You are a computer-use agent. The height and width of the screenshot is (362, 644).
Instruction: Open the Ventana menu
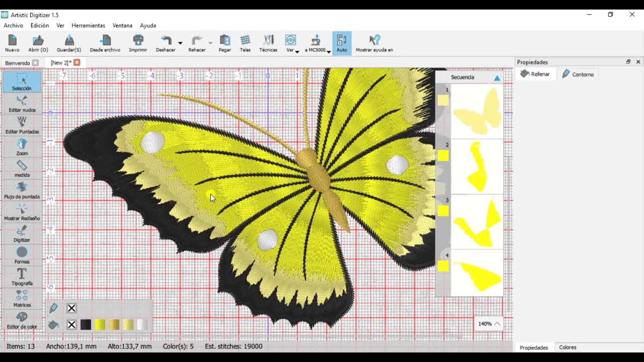(x=122, y=25)
